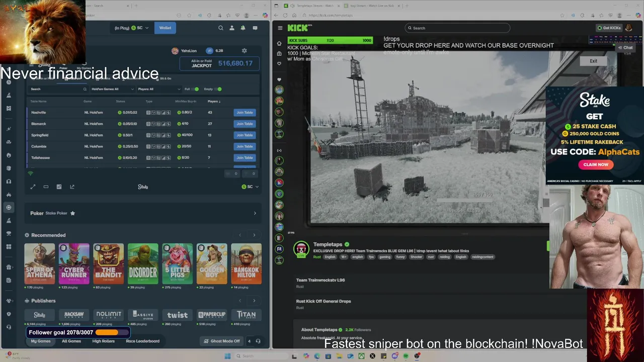Open the Xbox app in taskbar
This screenshot has width=644, height=362.
click(x=361, y=356)
